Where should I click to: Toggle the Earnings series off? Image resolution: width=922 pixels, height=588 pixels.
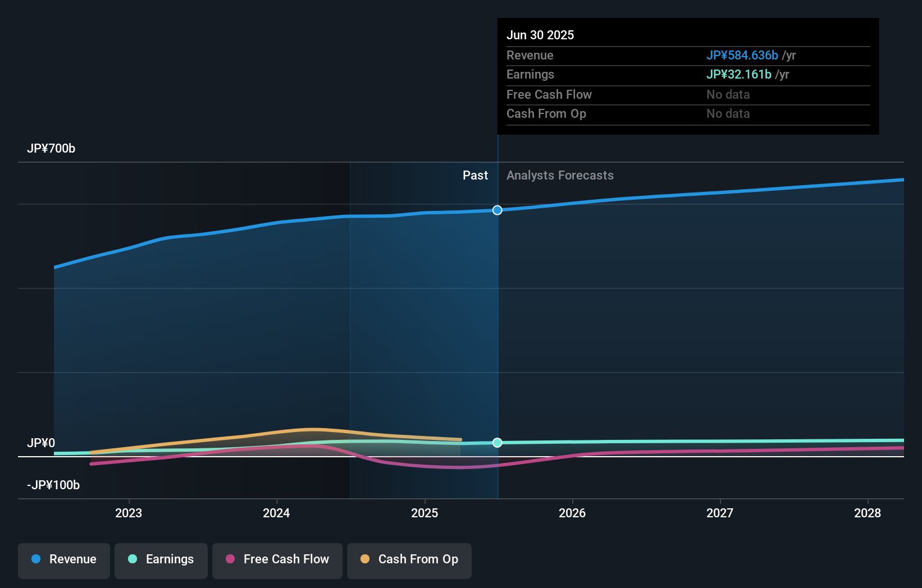click(161, 559)
